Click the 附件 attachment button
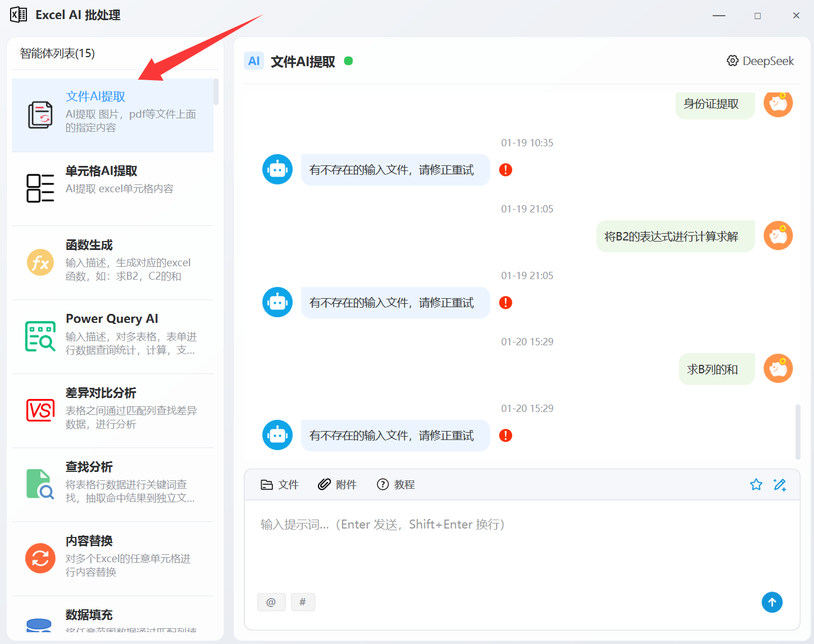The width and height of the screenshot is (814, 644). 337,485
